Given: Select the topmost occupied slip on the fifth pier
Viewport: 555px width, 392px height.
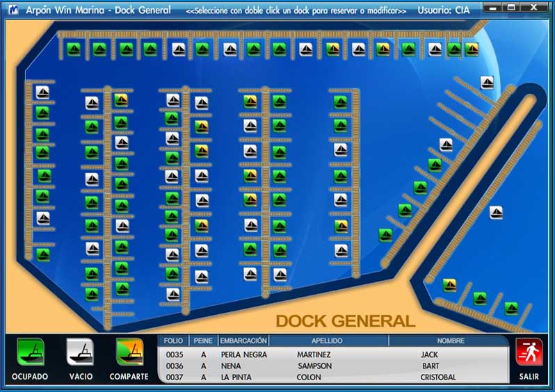Looking at the screenshot, I should tap(341, 103).
